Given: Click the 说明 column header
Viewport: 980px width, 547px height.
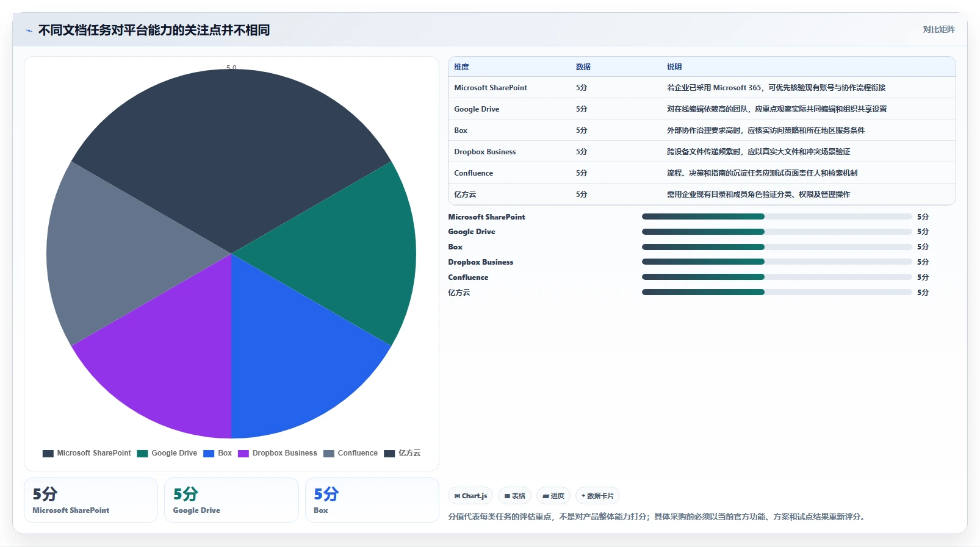Looking at the screenshot, I should 674,67.
